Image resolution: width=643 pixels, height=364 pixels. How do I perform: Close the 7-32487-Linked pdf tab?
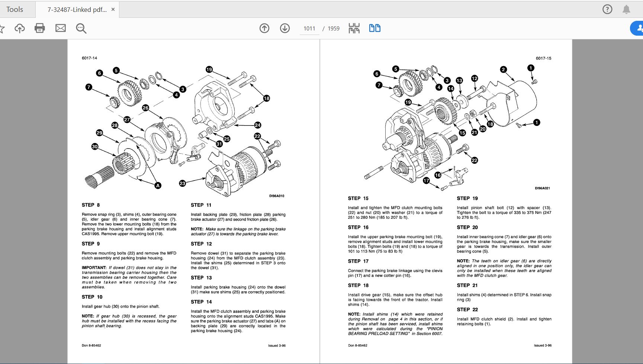tap(113, 9)
